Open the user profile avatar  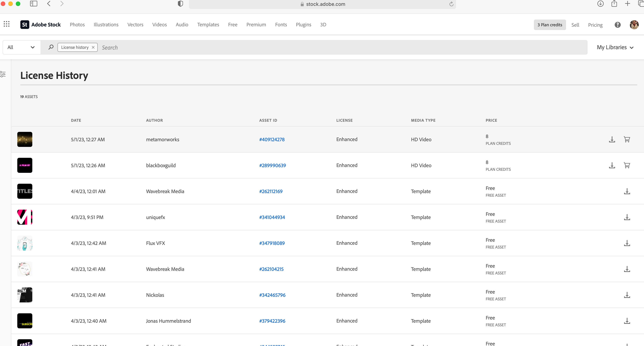pyautogui.click(x=634, y=25)
